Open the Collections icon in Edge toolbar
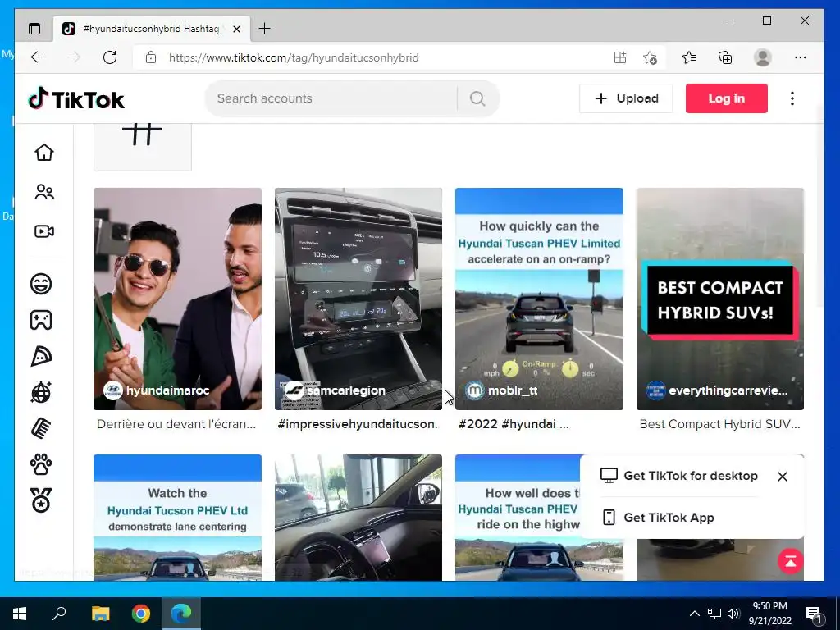Screen dimensions: 840x630 point(725,57)
